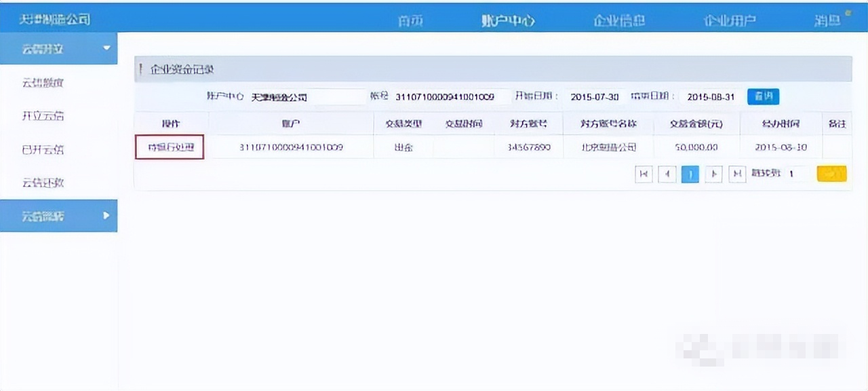
Task: Jump to the last page of records
Action: (736, 174)
